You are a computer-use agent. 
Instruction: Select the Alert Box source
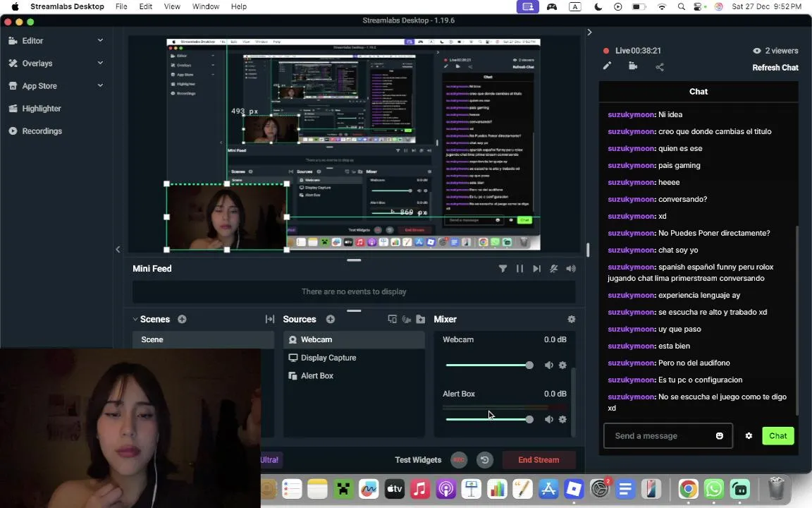click(x=355, y=376)
